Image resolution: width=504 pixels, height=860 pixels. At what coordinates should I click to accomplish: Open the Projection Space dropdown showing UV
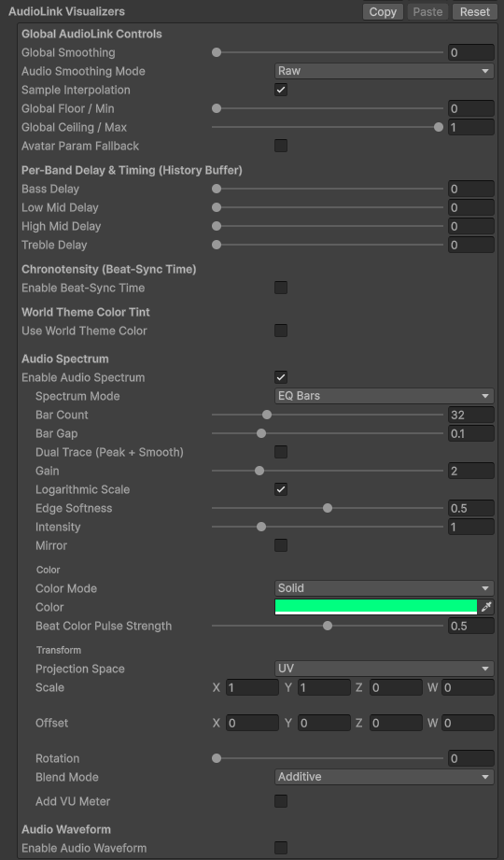[x=384, y=669]
